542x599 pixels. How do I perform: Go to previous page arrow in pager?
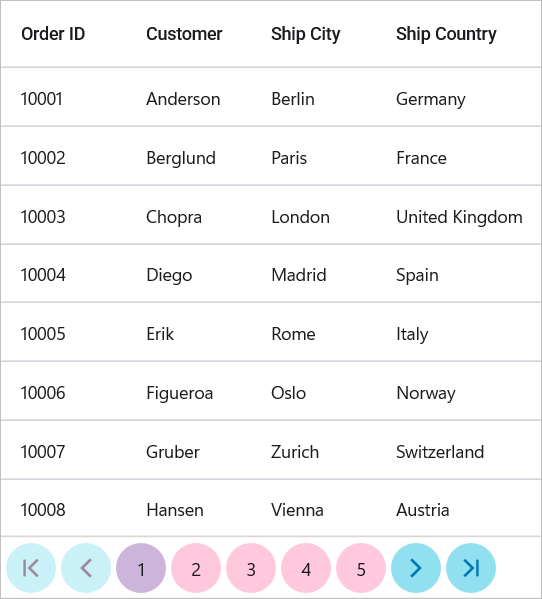coord(86,568)
